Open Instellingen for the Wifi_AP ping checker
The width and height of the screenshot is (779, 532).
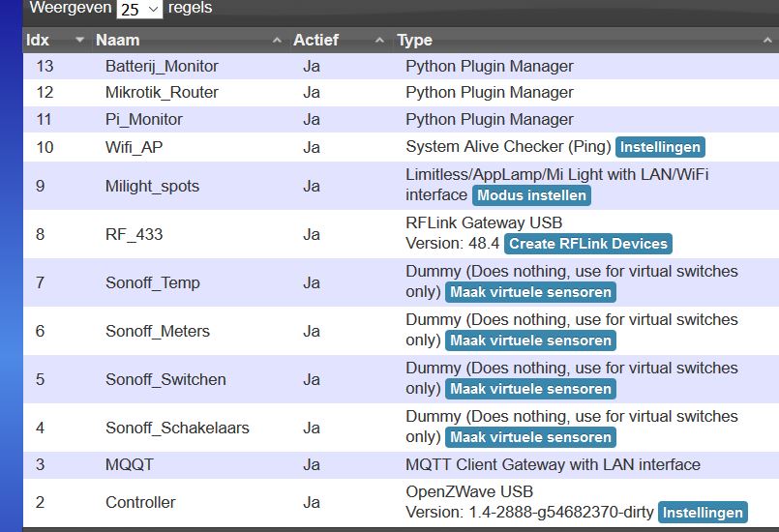pyautogui.click(x=660, y=147)
